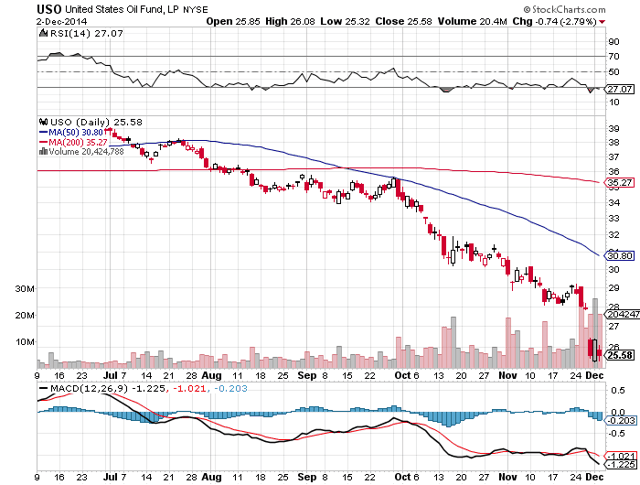Click the 50 level label on RSI axis

point(613,72)
